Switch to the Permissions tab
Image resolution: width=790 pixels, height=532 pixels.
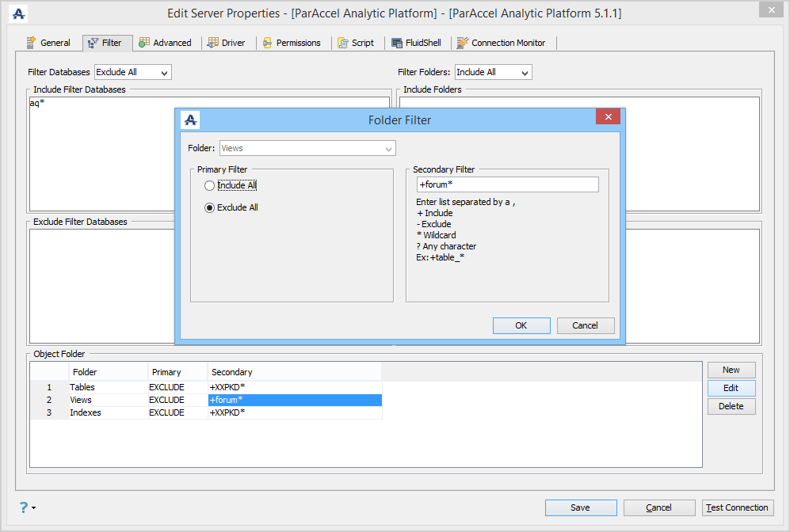tap(292, 43)
